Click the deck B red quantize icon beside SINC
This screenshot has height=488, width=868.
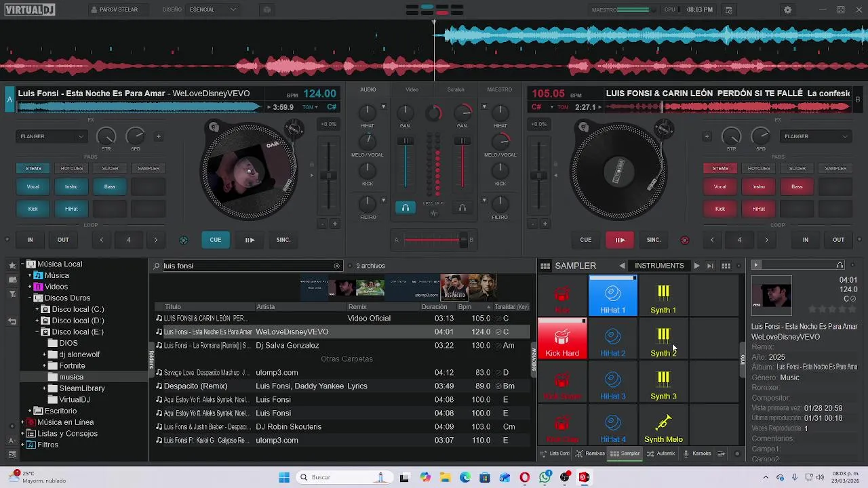pos(684,240)
